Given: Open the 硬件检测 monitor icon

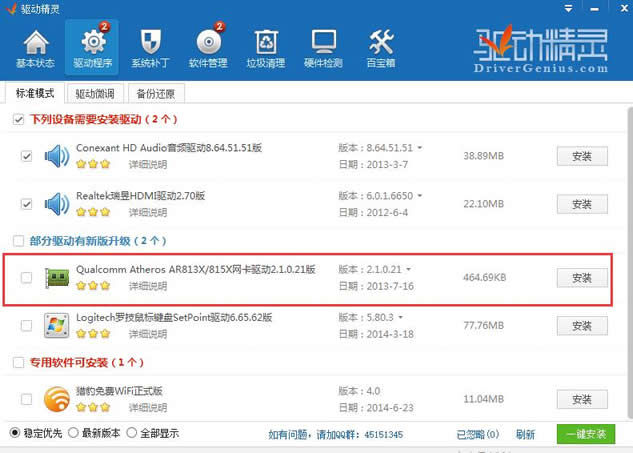Looking at the screenshot, I should (x=323, y=42).
